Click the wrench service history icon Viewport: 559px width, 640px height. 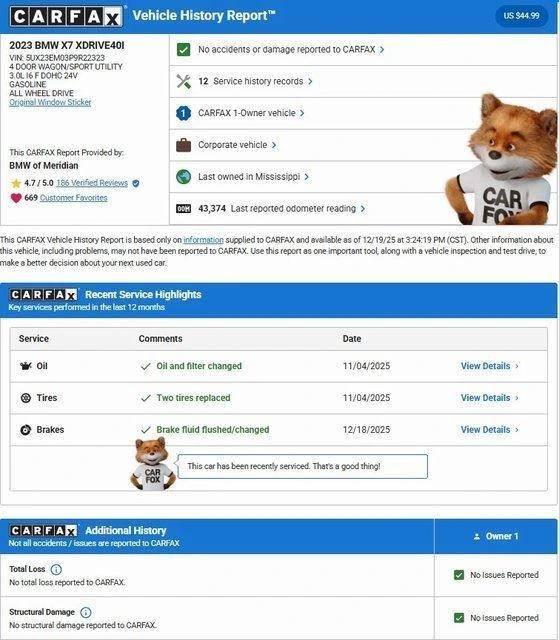[184, 81]
